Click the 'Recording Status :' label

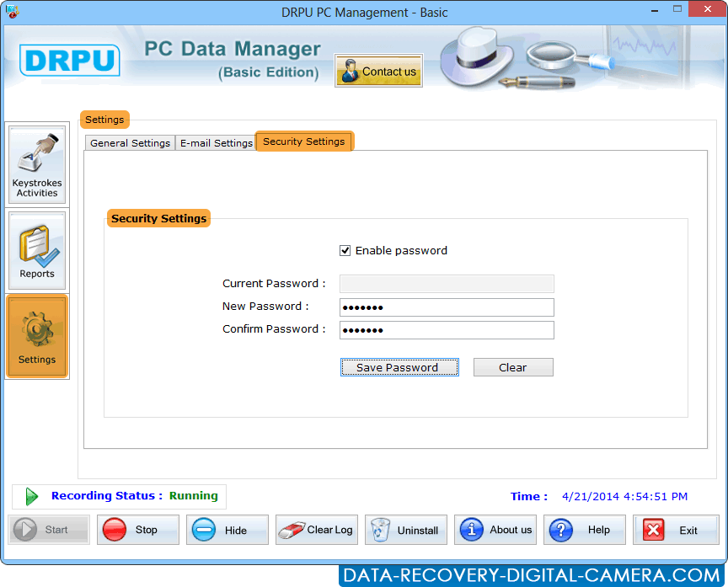click(107, 495)
